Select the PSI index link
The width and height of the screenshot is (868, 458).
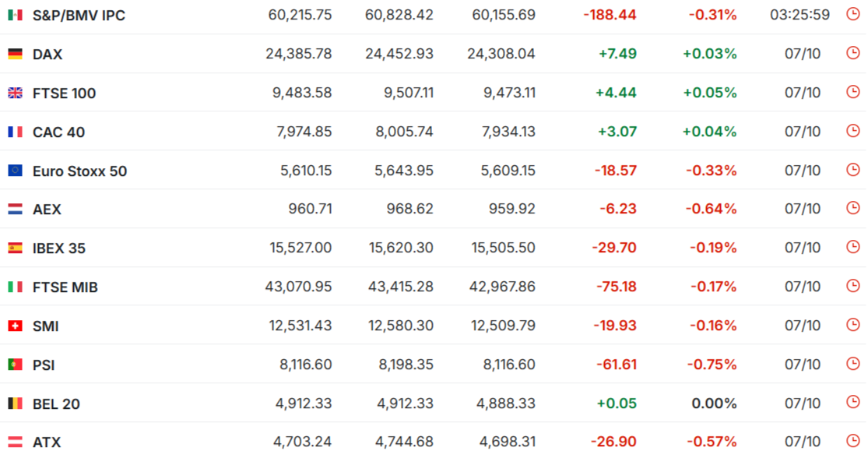(x=44, y=365)
